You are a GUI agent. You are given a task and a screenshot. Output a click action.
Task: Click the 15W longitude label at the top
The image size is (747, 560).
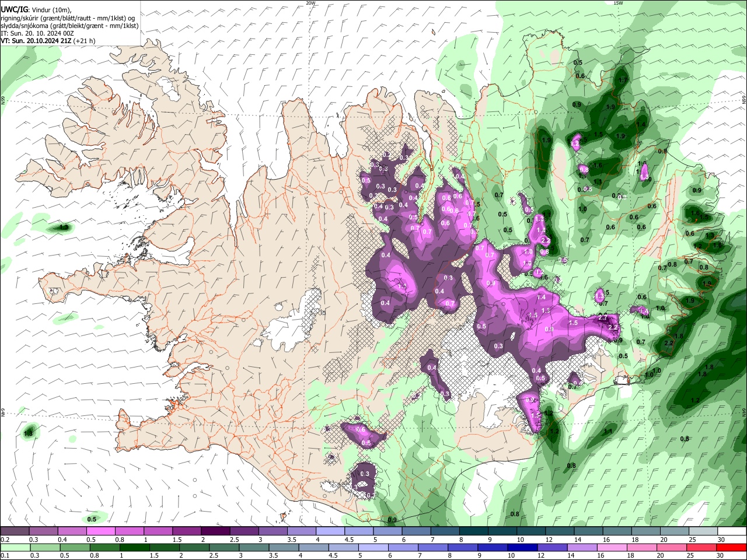click(x=618, y=3)
